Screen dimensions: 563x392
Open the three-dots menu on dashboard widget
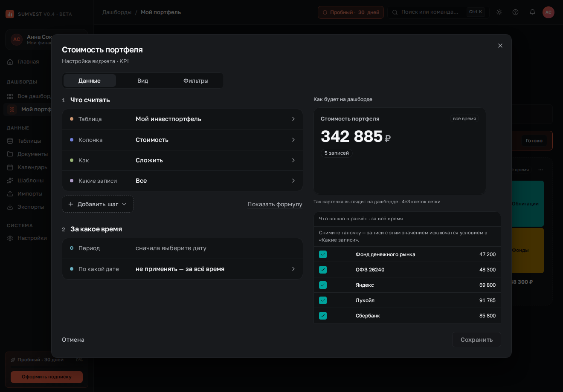pyautogui.click(x=540, y=170)
